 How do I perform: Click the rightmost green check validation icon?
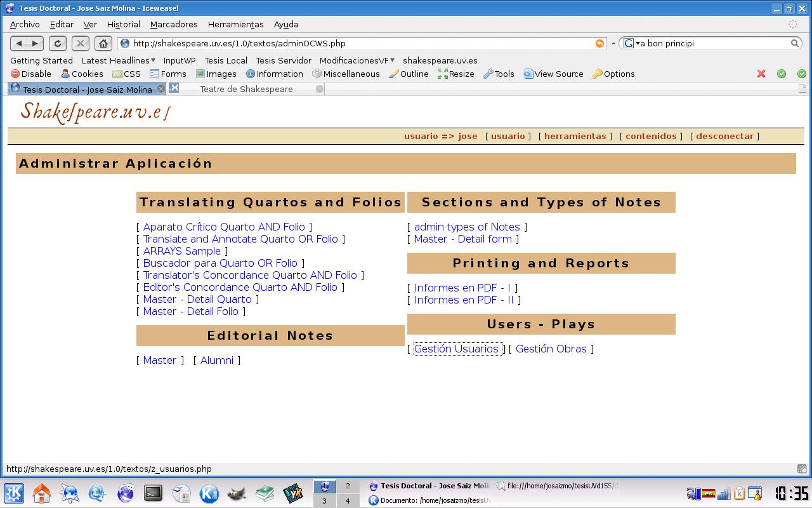[802, 74]
